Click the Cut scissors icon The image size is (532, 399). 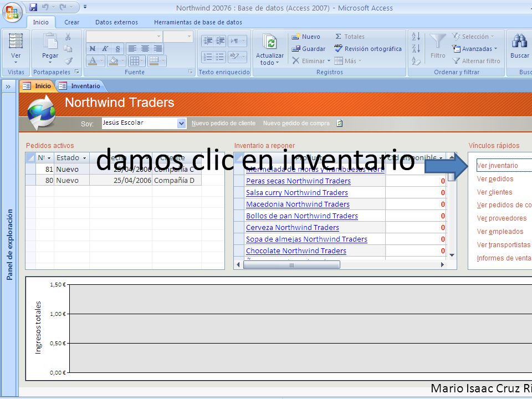pos(68,37)
